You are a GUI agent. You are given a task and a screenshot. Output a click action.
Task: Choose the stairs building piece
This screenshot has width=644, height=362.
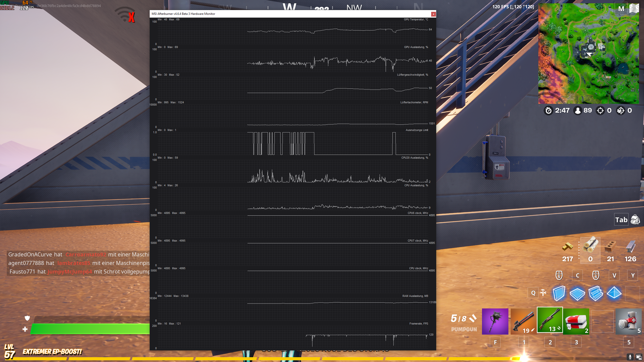(x=595, y=293)
